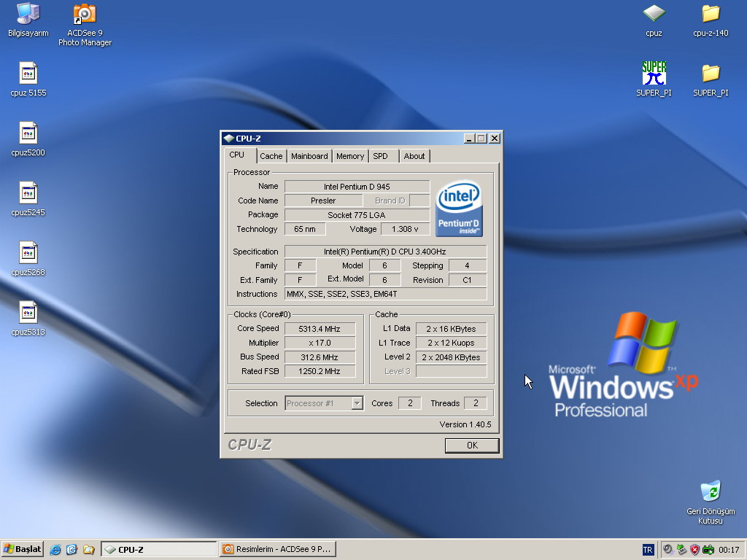This screenshot has width=747, height=560.
Task: Click the speaker volume tray icon
Action: point(668,550)
